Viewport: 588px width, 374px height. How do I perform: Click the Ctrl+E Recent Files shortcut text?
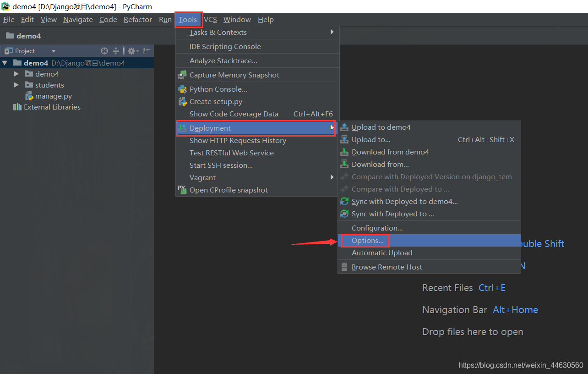pyautogui.click(x=492, y=287)
